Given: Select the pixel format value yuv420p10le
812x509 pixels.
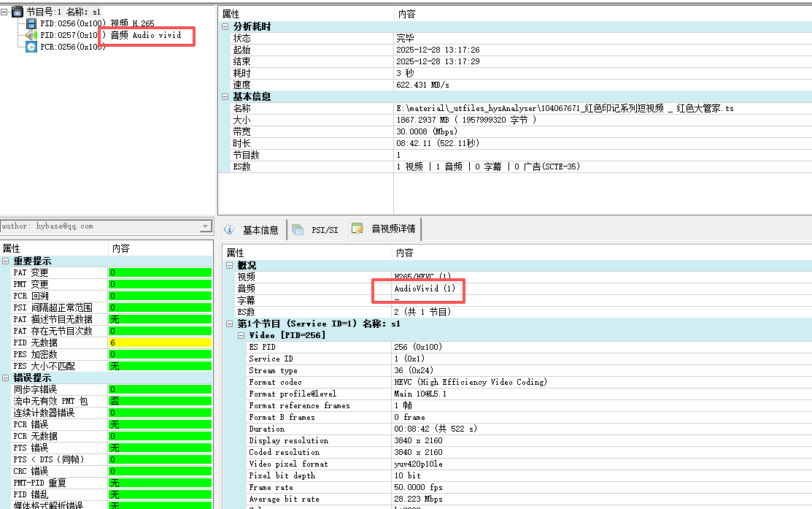Looking at the screenshot, I should click(x=418, y=464).
